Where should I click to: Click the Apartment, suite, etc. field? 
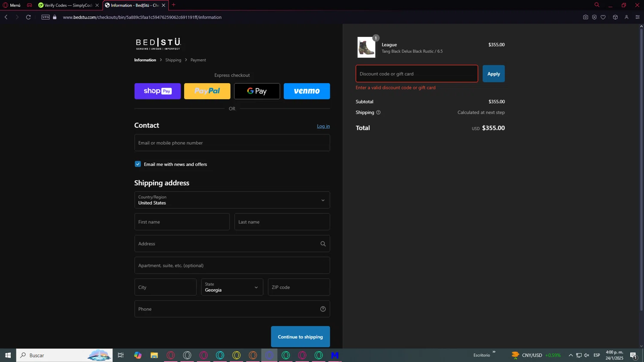[232, 265]
